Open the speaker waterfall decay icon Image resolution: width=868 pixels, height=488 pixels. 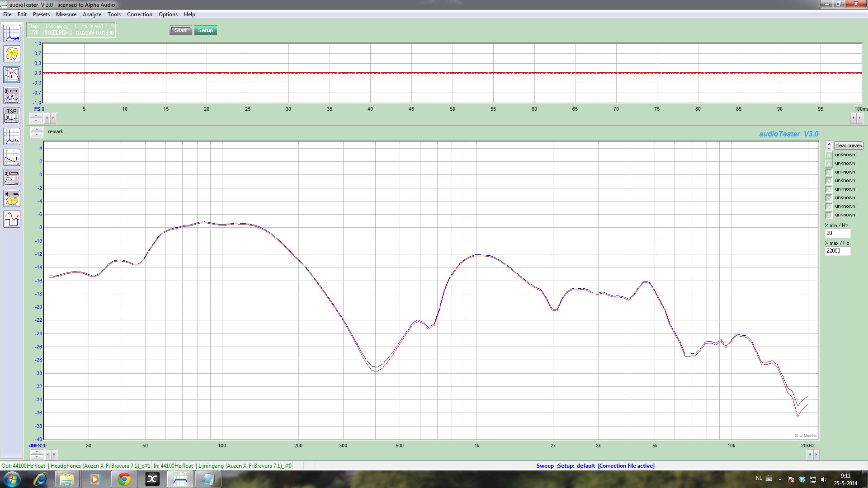12,198
